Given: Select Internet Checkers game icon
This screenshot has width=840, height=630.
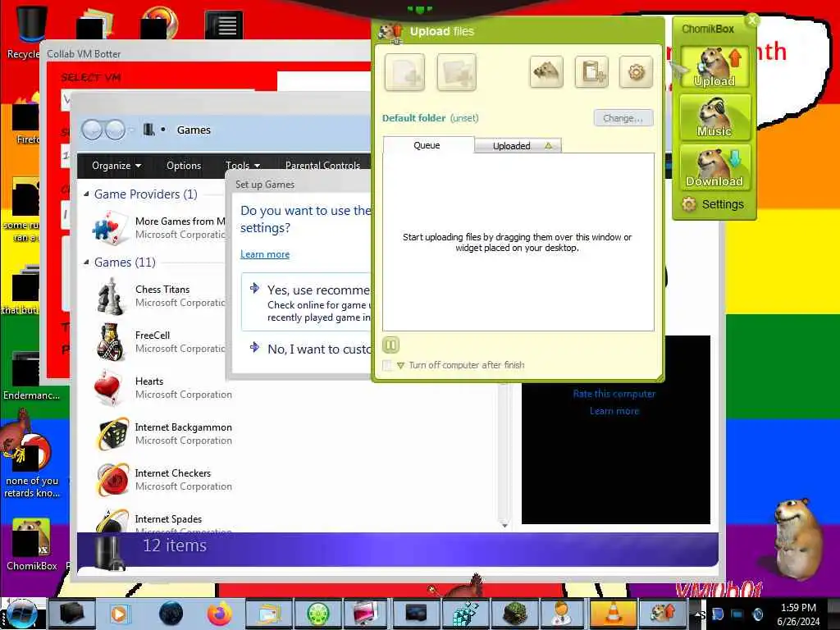Looking at the screenshot, I should (112, 480).
